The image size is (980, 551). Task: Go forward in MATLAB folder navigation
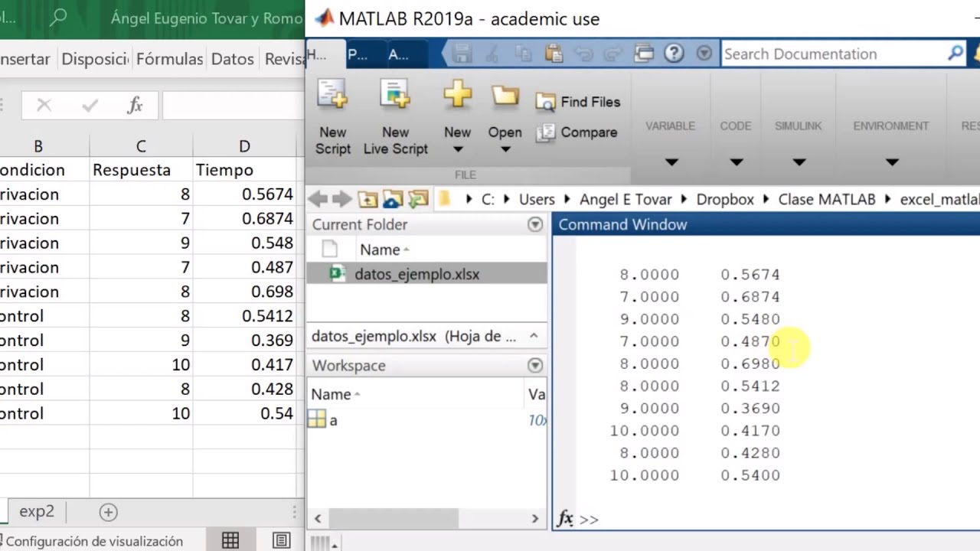pyautogui.click(x=341, y=200)
